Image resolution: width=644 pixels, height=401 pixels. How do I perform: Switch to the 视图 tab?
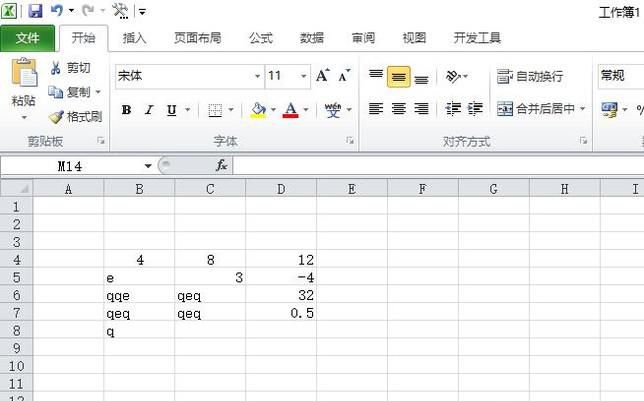coord(414,38)
